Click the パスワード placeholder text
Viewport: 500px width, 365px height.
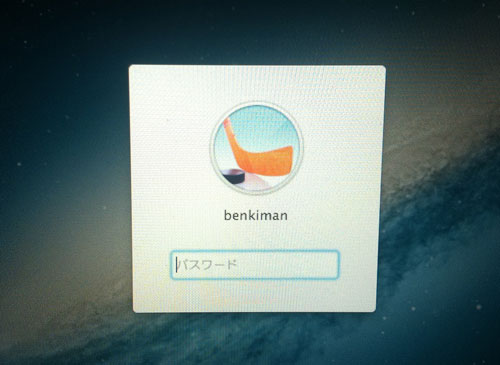click(x=208, y=265)
